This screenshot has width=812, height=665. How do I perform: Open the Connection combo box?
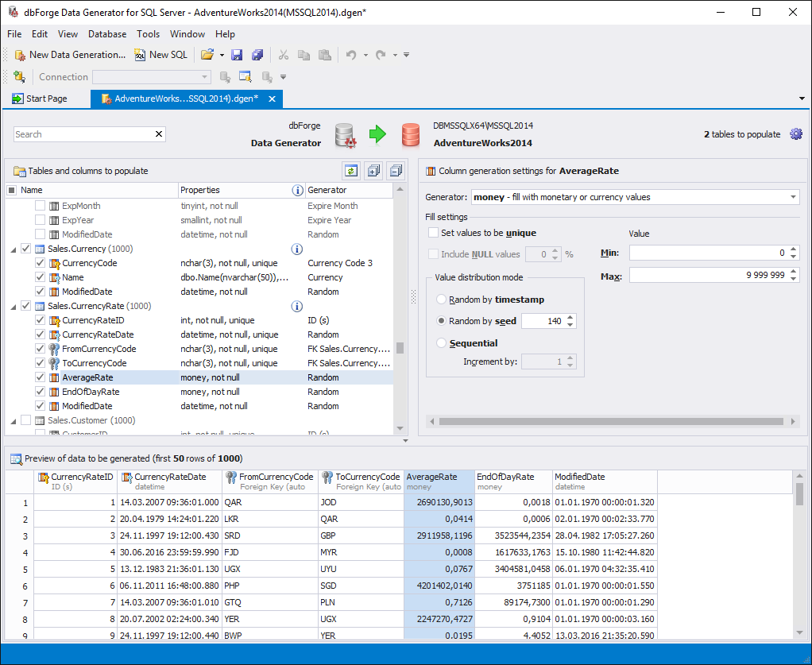click(x=151, y=77)
